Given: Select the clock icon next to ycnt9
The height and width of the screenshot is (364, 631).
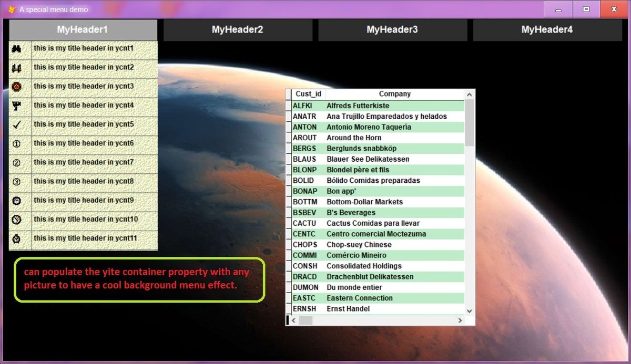Looking at the screenshot, I should 17,200.
